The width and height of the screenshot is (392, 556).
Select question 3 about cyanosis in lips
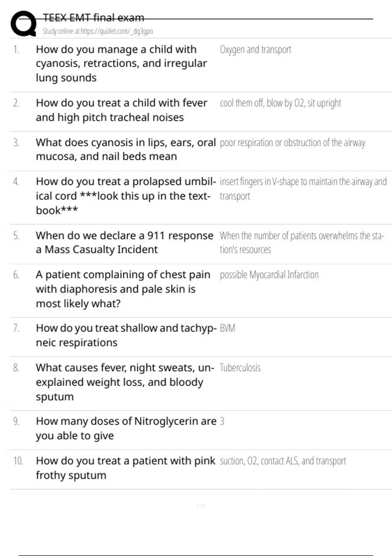[x=126, y=149]
